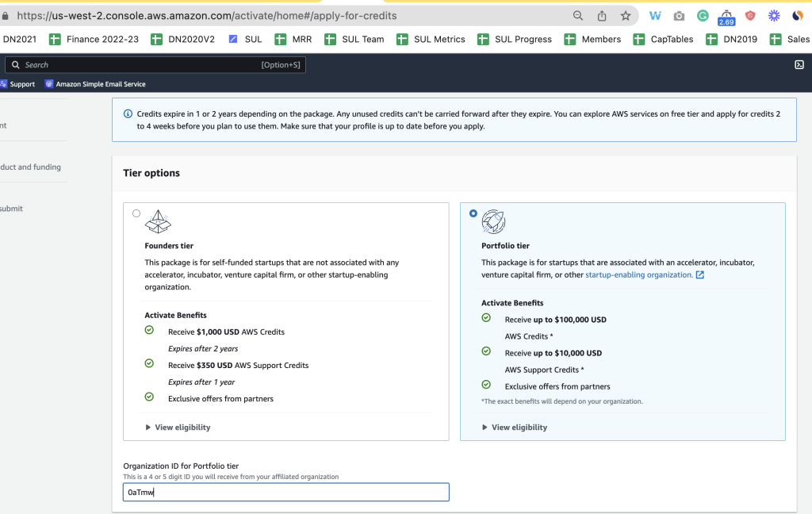This screenshot has width=812, height=514.
Task: Click the Organization ID input field
Action: click(286, 493)
